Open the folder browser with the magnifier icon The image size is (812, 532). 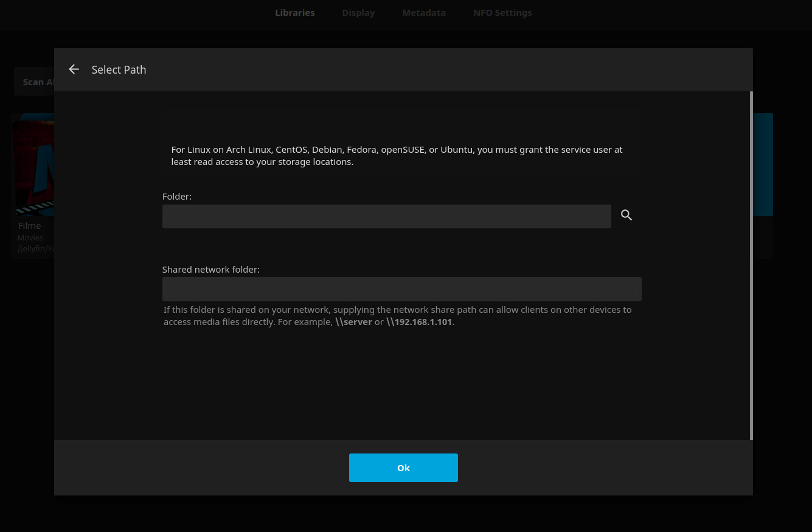click(626, 215)
